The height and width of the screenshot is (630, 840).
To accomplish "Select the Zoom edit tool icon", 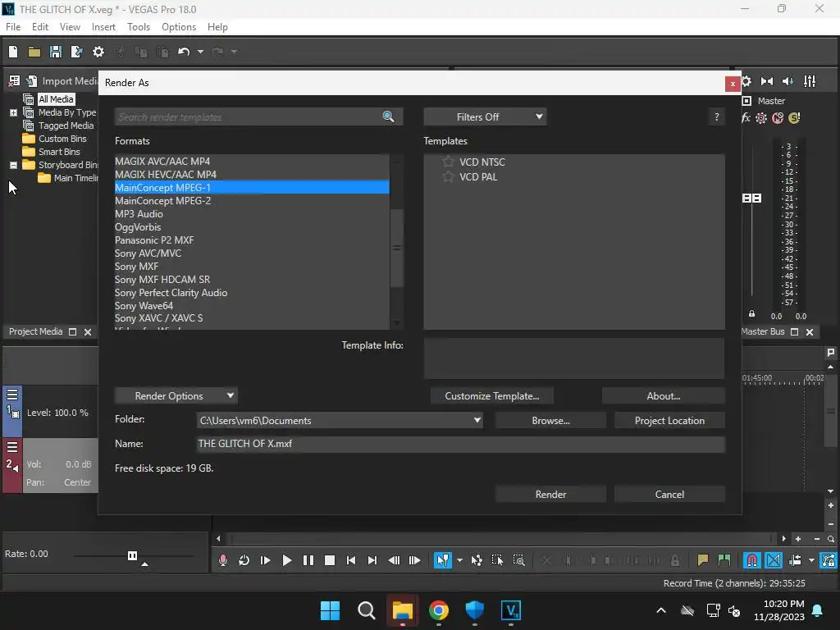I will click(x=518, y=560).
